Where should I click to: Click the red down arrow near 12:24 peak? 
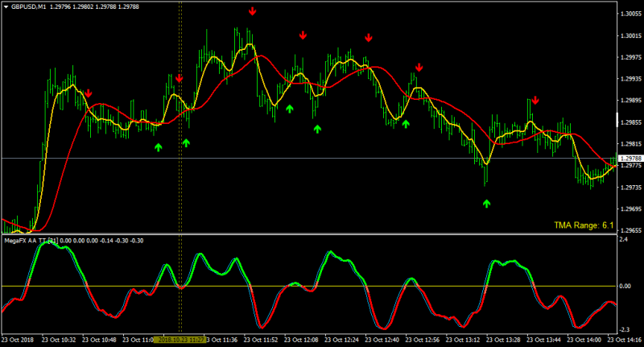(x=369, y=38)
